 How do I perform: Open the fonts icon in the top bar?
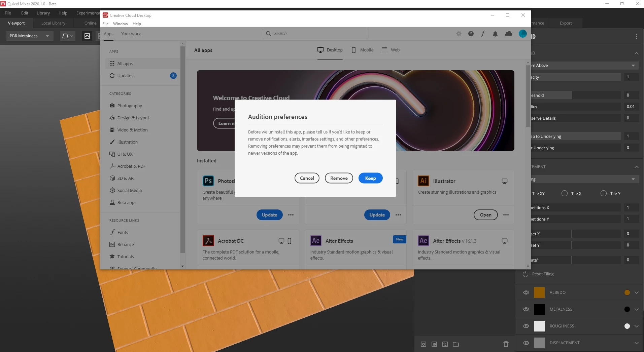click(483, 34)
